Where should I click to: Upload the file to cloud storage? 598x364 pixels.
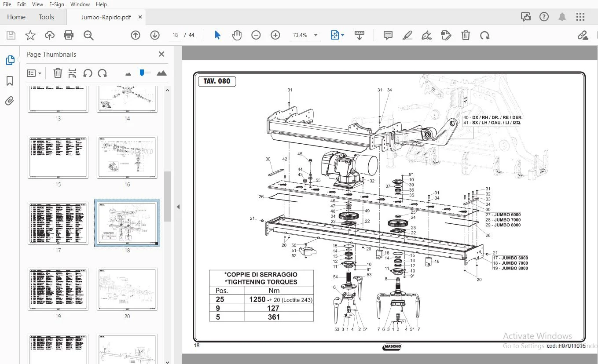coord(50,36)
